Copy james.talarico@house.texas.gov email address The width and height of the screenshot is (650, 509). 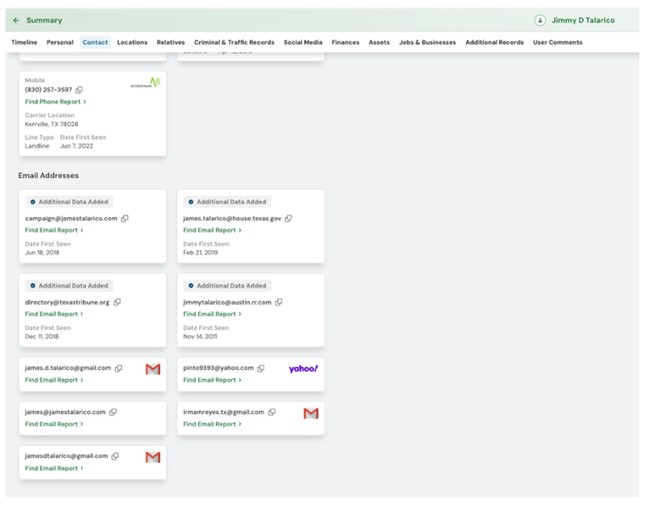tap(289, 218)
